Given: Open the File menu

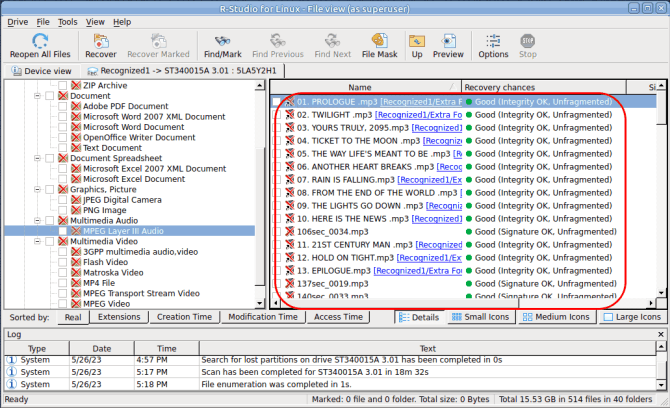Looking at the screenshot, I should click(43, 22).
